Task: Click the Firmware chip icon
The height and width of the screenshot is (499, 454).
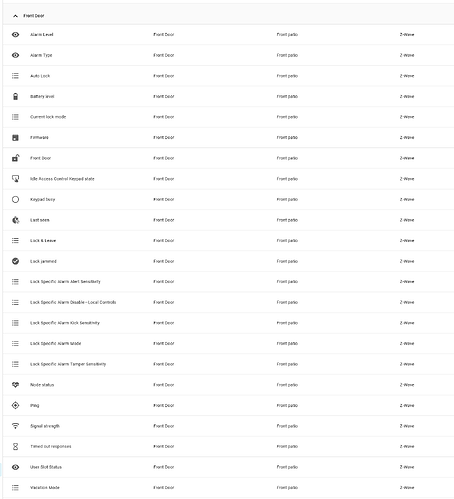Action: tap(15, 138)
